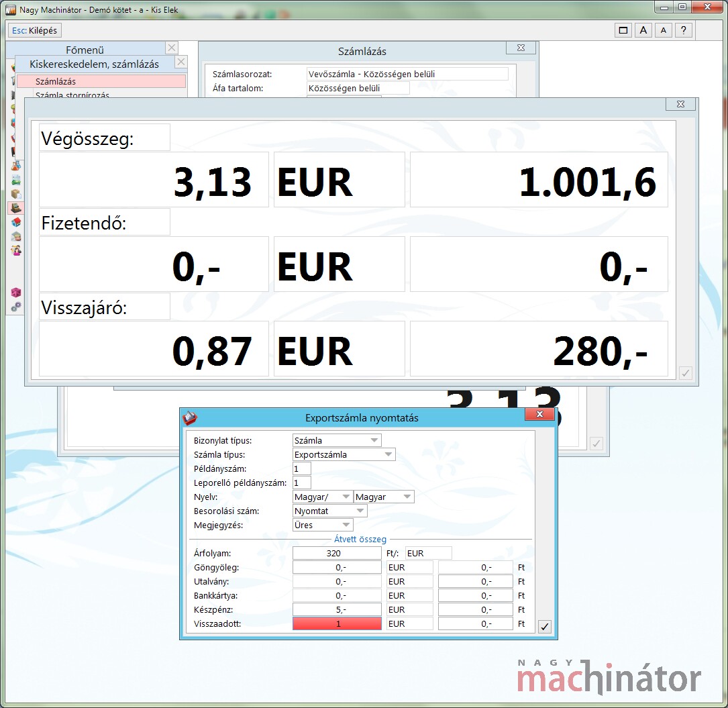Open the people/customers icon in sidebar
Image resolution: width=728 pixels, height=708 pixels.
point(16,251)
